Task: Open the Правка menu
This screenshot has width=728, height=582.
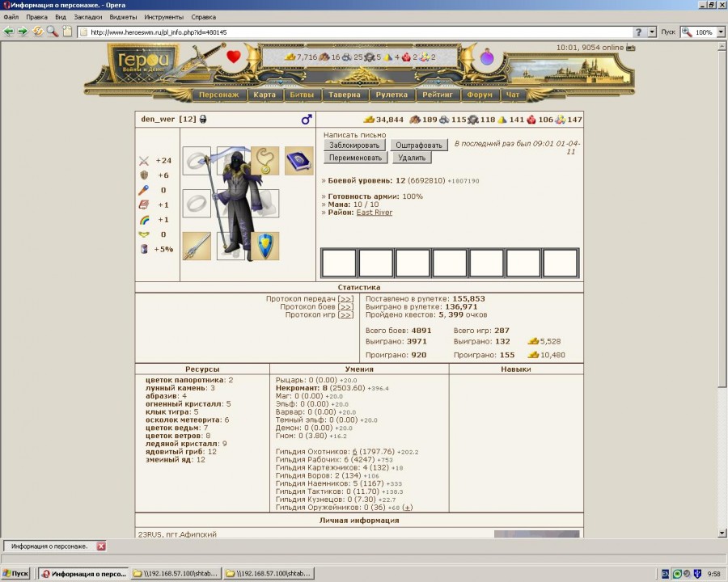Action: (x=36, y=17)
